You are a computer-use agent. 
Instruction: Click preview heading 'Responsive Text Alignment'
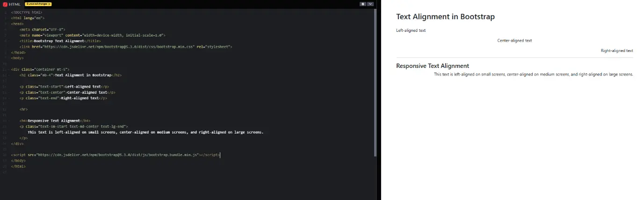pos(433,66)
